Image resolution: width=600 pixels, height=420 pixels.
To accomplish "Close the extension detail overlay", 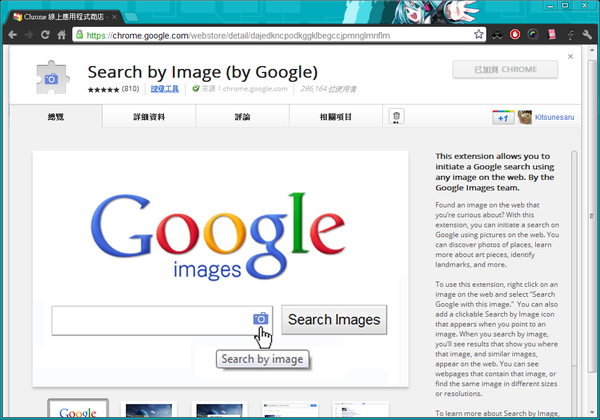I will [571, 56].
